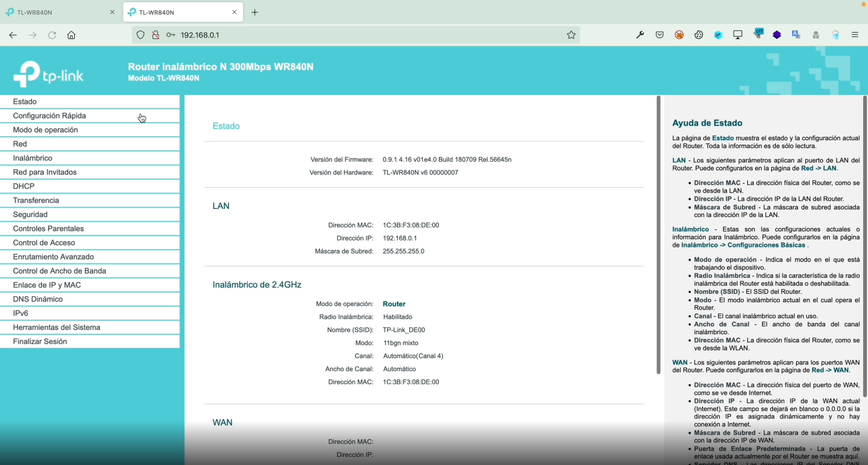
Task: Click the crossed-out fox extension icon
Action: point(679,35)
